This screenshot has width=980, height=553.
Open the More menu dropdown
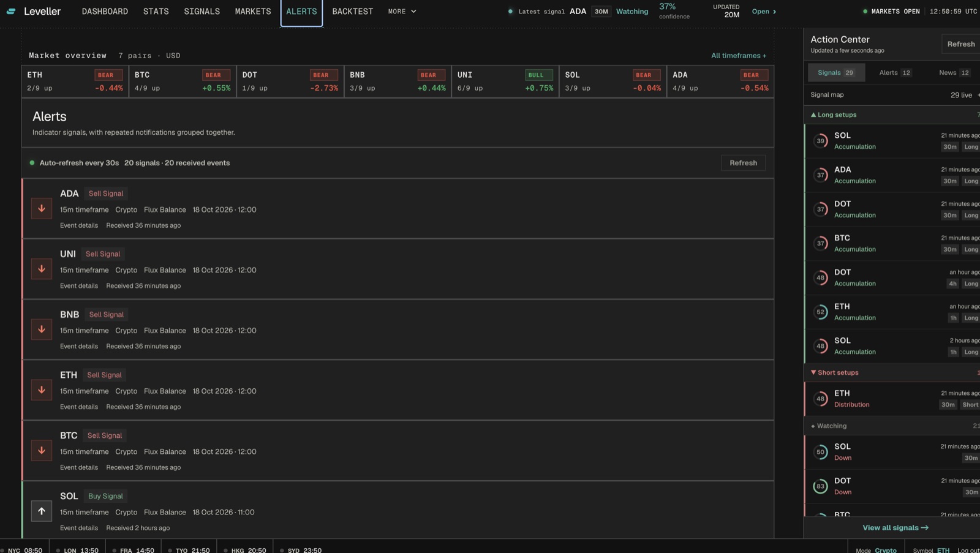pyautogui.click(x=402, y=12)
